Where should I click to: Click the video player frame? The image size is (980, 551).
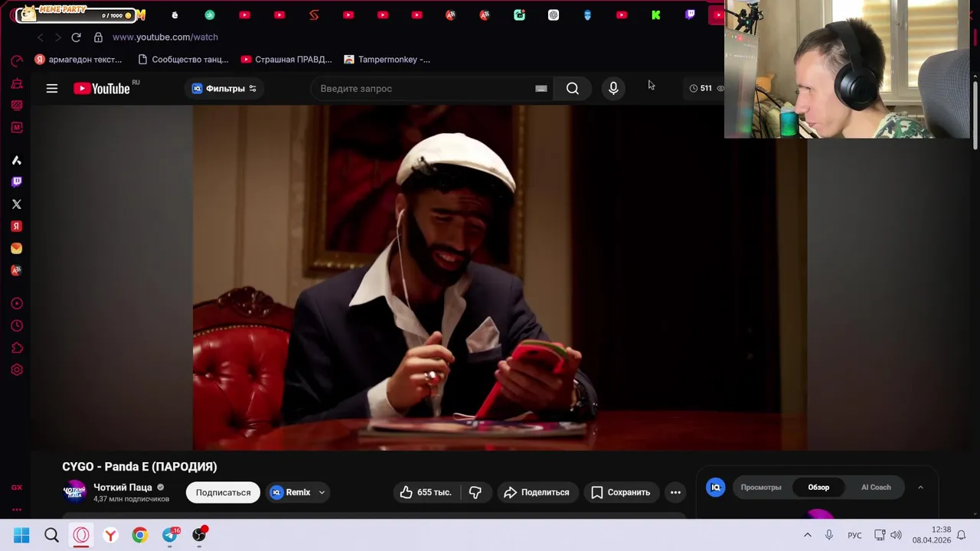point(499,277)
